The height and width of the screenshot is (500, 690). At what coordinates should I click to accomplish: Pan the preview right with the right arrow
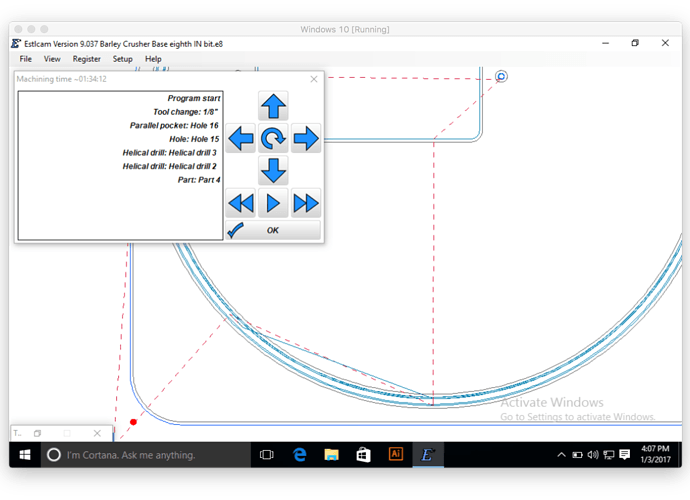[306, 138]
